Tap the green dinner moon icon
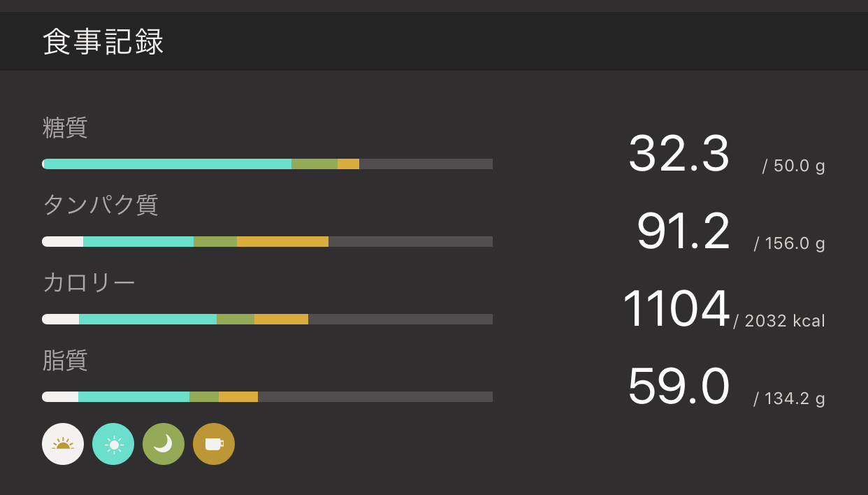This screenshot has height=495, width=868. [164, 444]
